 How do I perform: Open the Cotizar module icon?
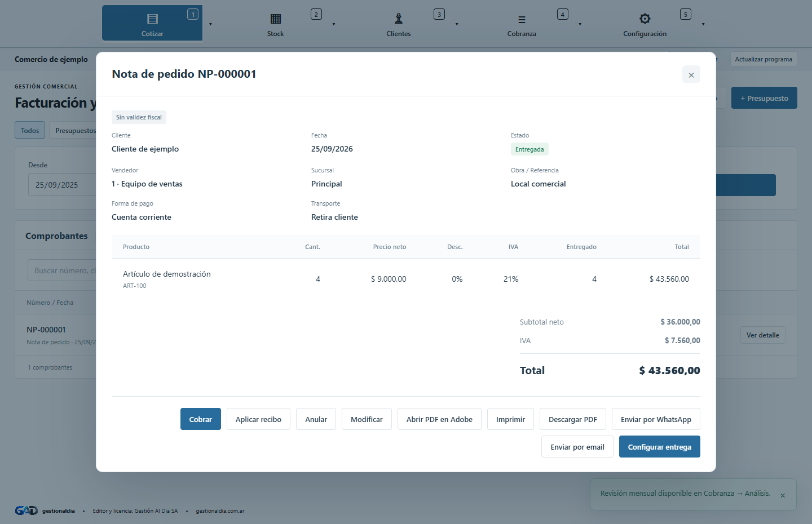(152, 19)
